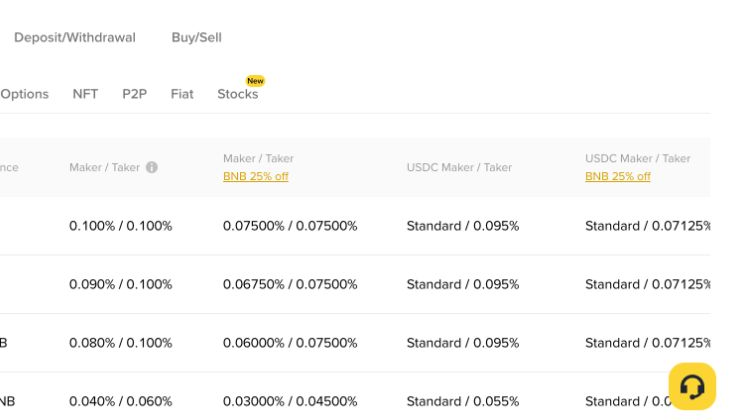Click the Maker / Taker info icon
The height and width of the screenshot is (420, 750).
[152, 167]
